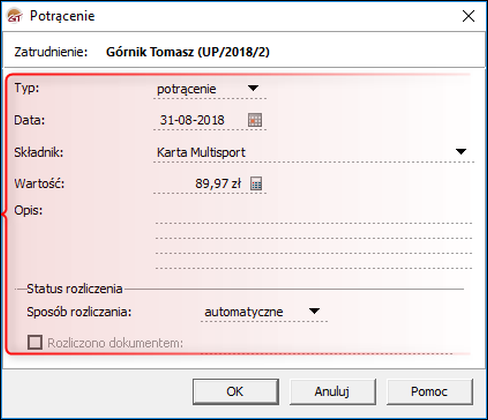
Task: Confirm with the OK button
Action: click(x=236, y=392)
